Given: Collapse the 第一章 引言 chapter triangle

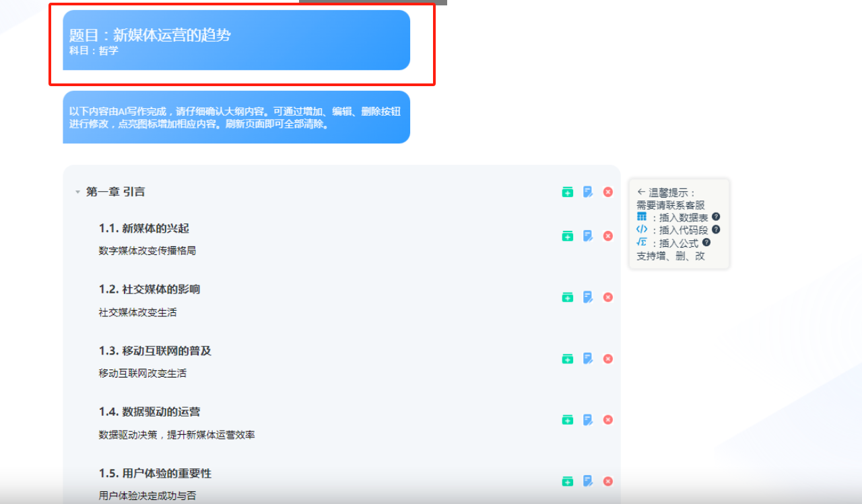Looking at the screenshot, I should point(77,191).
